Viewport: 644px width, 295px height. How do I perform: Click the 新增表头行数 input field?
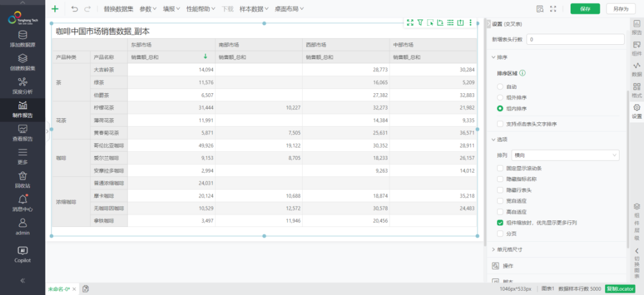point(575,39)
